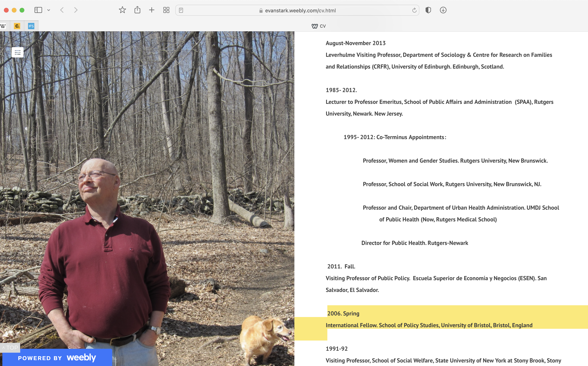
Task: Go back to previous page
Action: (x=62, y=10)
